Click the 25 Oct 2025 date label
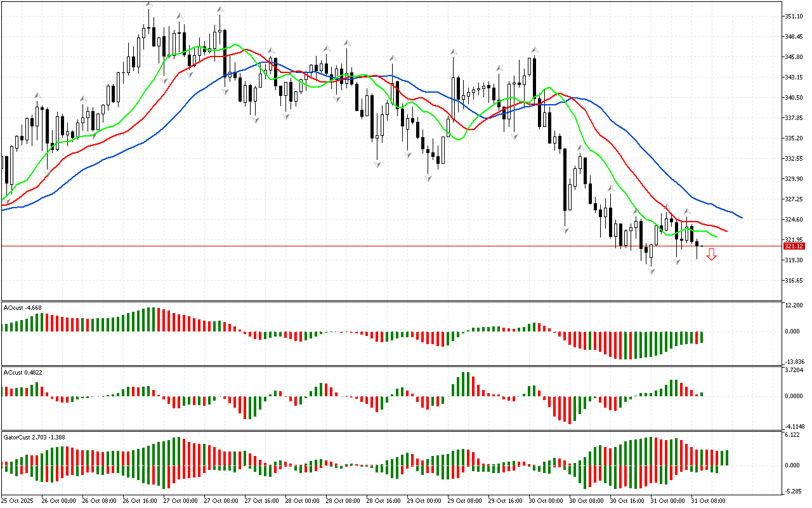Viewport: 812px width, 508px height. pos(18,501)
